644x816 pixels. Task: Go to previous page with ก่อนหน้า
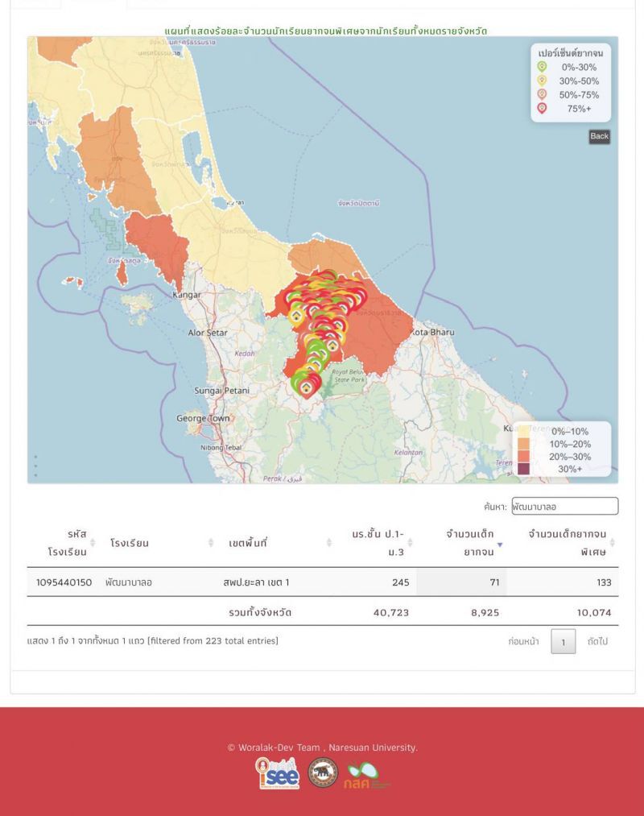pyautogui.click(x=523, y=641)
